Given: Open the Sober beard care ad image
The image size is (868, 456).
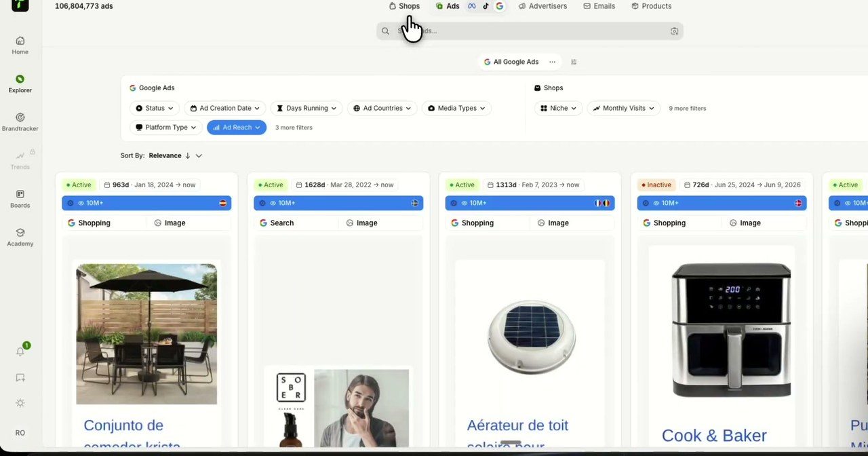Looking at the screenshot, I should pos(338,408).
